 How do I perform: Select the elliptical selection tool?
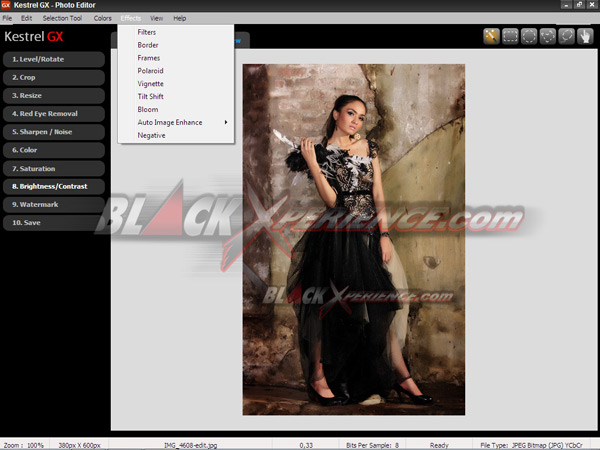(529, 37)
